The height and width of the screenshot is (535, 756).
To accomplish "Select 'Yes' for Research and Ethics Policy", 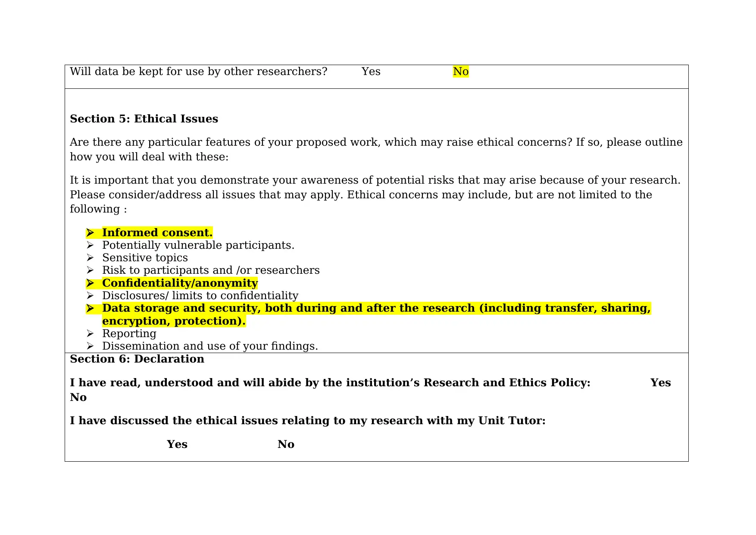I will 660,383.
